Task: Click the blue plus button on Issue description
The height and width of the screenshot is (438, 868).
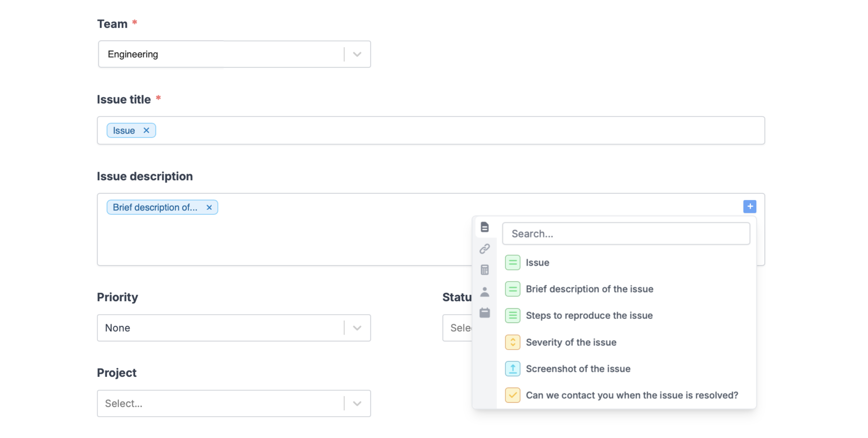Action: [750, 207]
